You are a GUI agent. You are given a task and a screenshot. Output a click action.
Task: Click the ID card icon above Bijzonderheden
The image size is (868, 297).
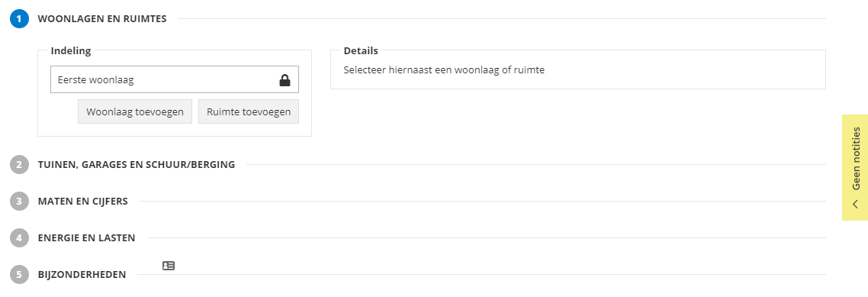(x=169, y=266)
